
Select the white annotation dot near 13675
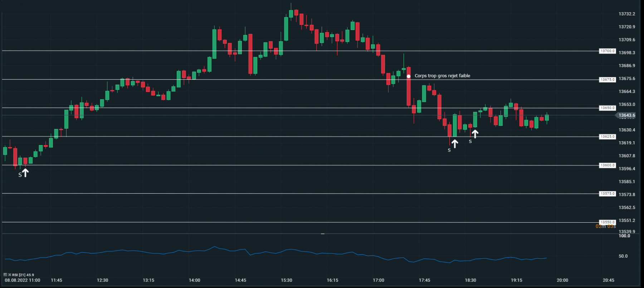click(409, 76)
